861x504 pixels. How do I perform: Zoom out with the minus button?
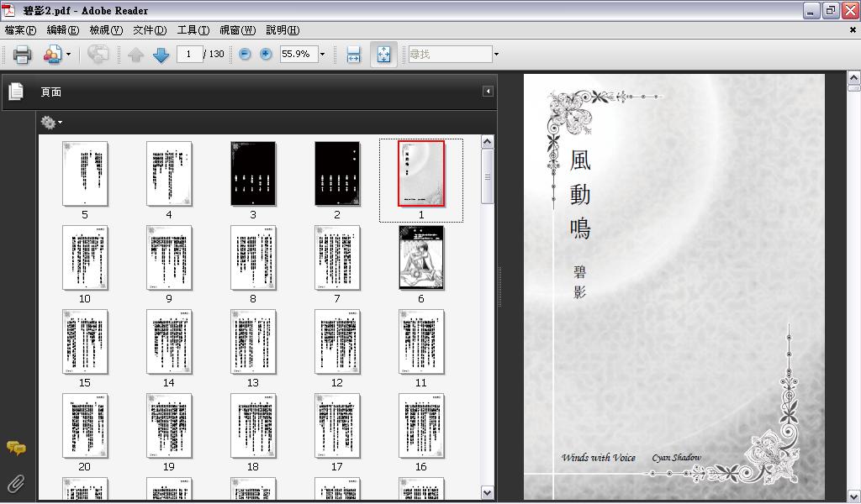(245, 54)
